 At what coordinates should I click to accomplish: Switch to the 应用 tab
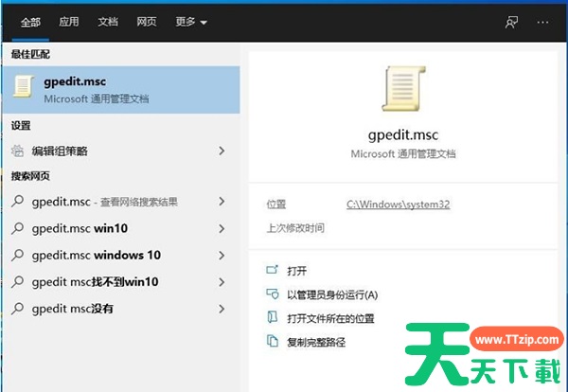(x=69, y=21)
